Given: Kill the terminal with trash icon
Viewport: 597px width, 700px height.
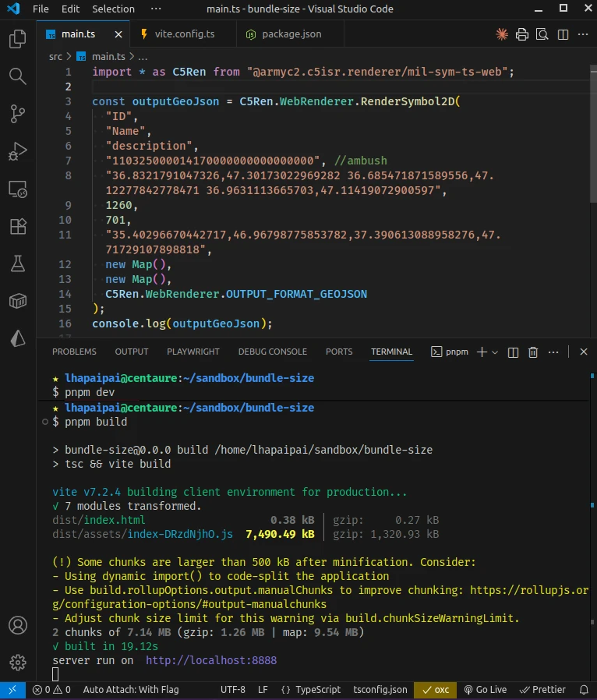Looking at the screenshot, I should (534, 352).
